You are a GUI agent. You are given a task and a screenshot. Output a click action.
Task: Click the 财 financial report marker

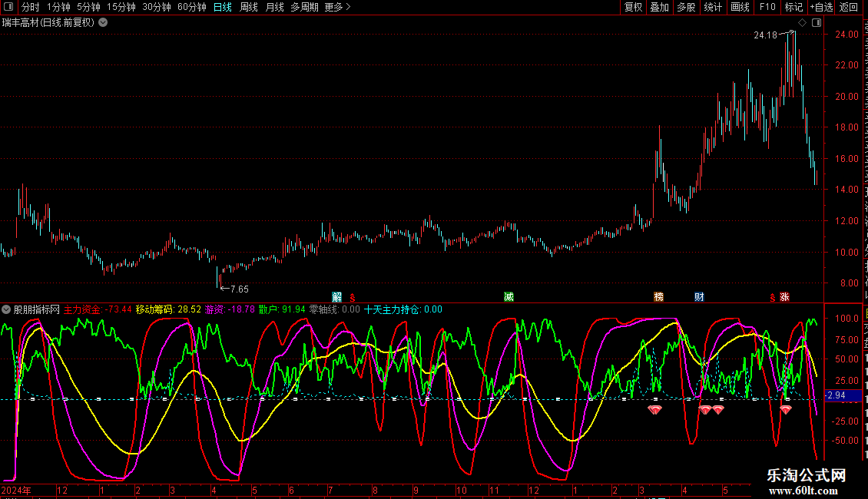coord(699,297)
